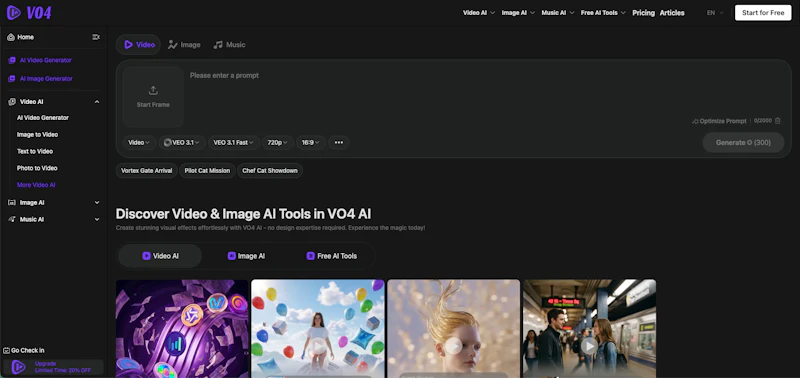The height and width of the screenshot is (378, 800).
Task: Open the 720p resolution dropdown
Action: (x=278, y=142)
